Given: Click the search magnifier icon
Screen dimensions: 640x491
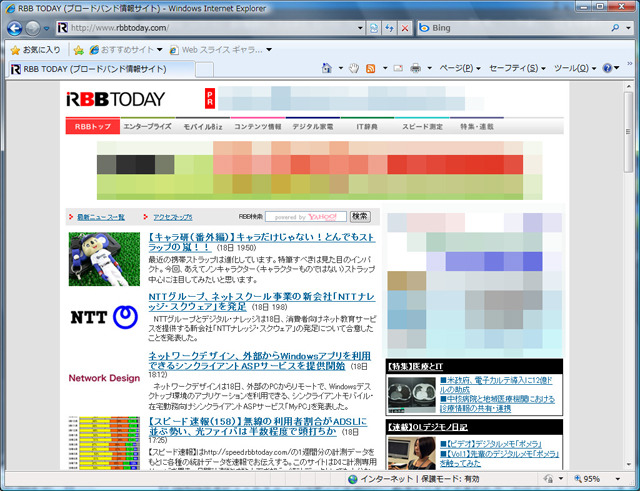Looking at the screenshot, I should pyautogui.click(x=615, y=28).
